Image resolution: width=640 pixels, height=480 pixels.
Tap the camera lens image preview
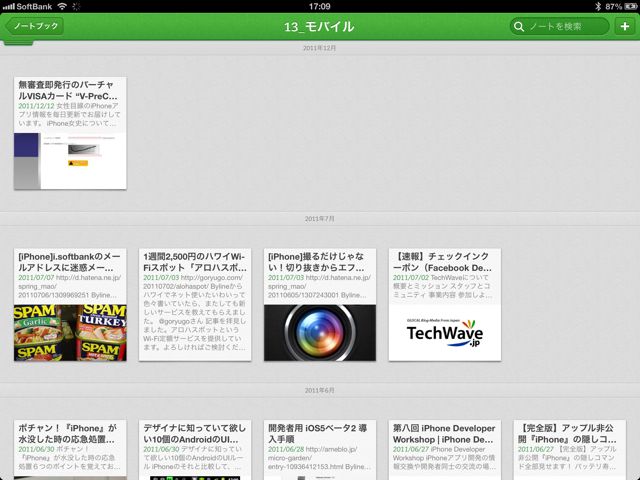pyautogui.click(x=320, y=333)
